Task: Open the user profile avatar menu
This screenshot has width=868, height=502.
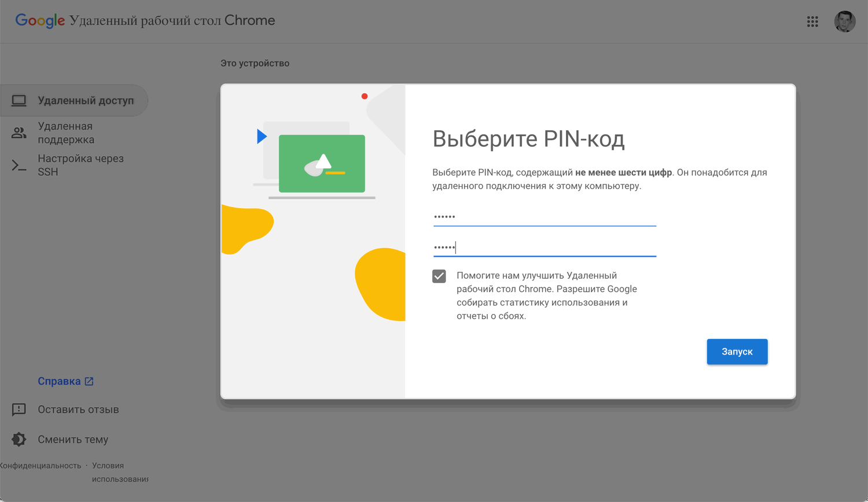Action: coord(845,21)
